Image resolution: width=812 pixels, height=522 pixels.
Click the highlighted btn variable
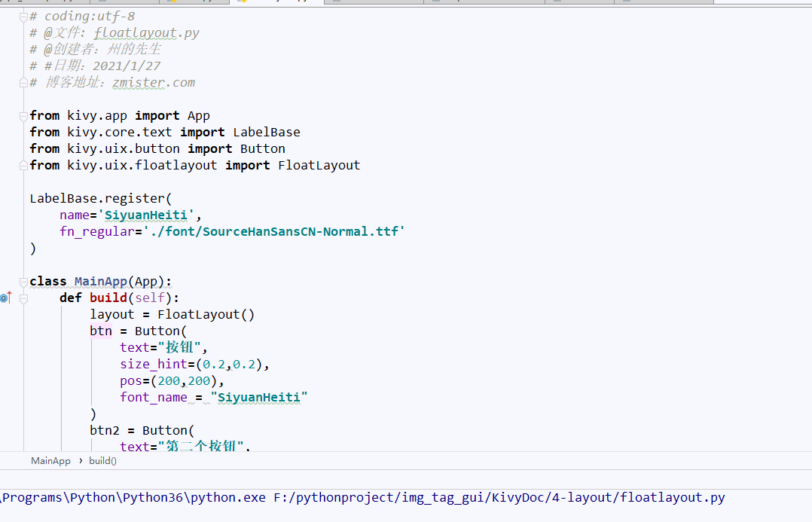point(101,331)
